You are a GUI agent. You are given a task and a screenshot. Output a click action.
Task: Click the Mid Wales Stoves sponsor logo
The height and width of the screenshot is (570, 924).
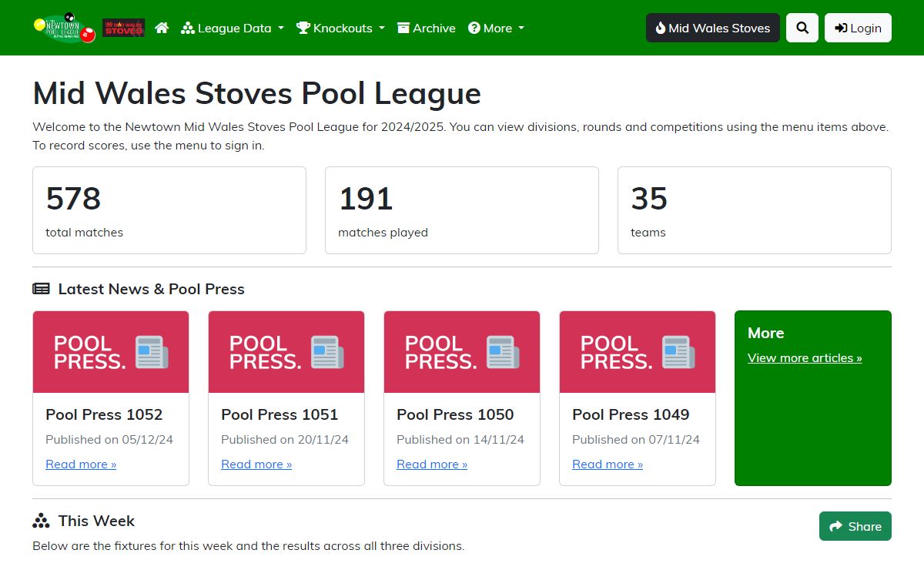pyautogui.click(x=123, y=28)
